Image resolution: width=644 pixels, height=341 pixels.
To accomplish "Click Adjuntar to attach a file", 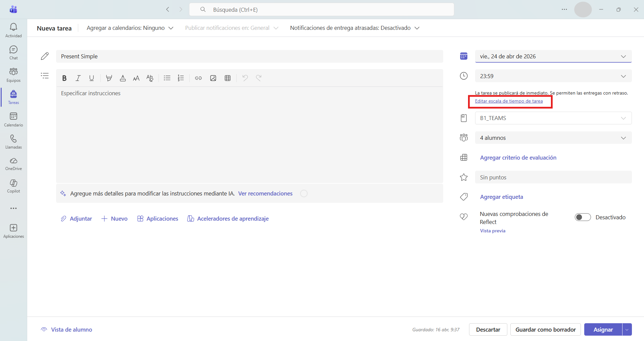I will (x=76, y=219).
